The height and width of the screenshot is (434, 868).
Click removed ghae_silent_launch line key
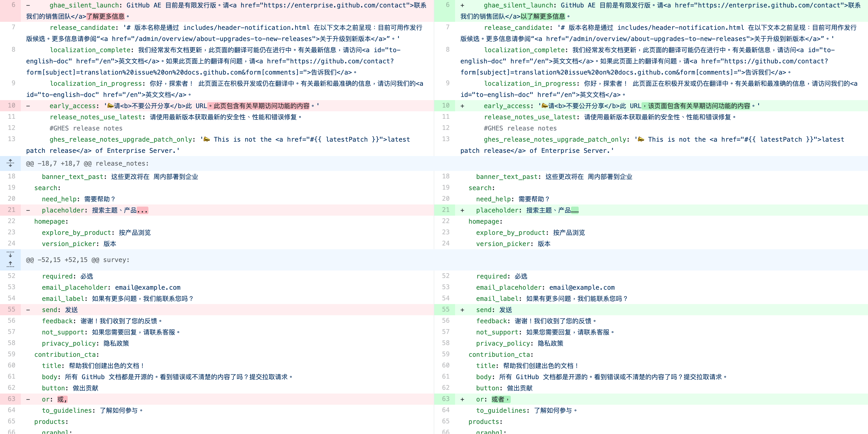(x=84, y=5)
